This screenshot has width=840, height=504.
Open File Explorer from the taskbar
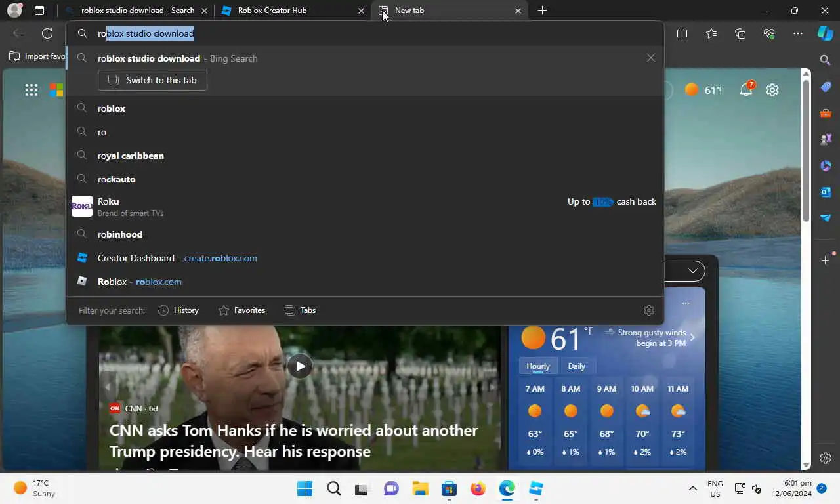click(420, 489)
